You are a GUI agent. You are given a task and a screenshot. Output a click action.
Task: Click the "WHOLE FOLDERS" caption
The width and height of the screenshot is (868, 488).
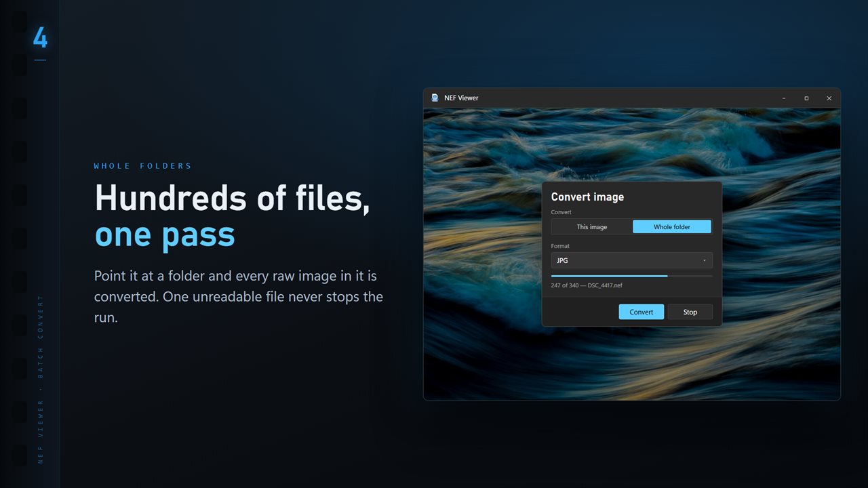pyautogui.click(x=142, y=166)
